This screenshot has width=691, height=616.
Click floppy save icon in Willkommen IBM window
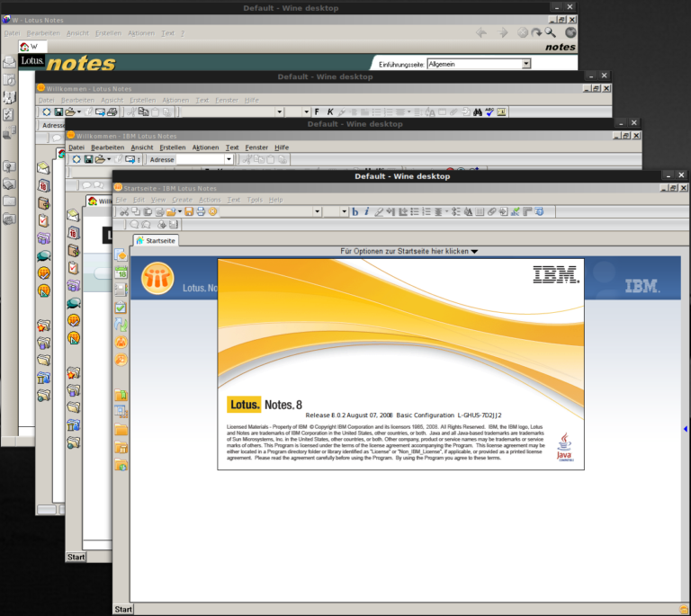click(x=88, y=159)
